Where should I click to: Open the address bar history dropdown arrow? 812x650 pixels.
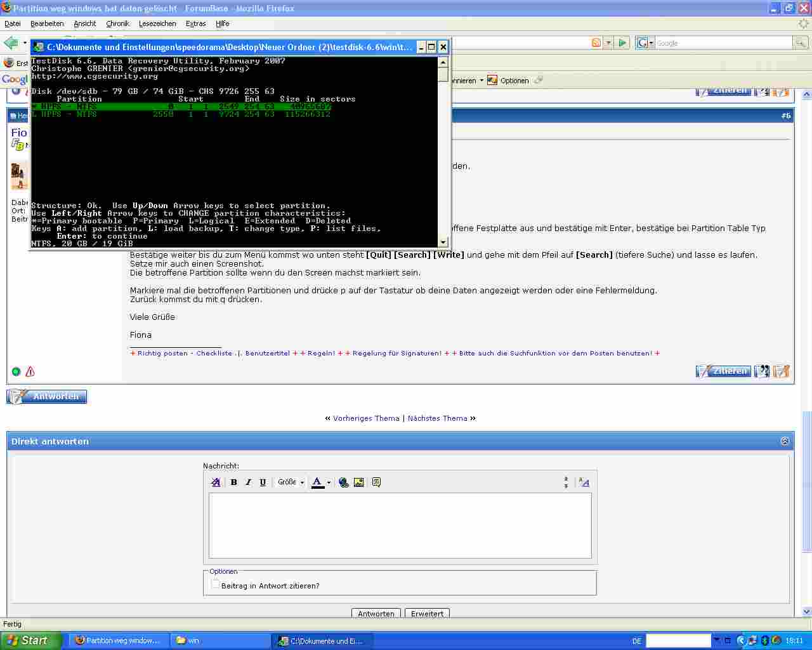click(x=608, y=43)
